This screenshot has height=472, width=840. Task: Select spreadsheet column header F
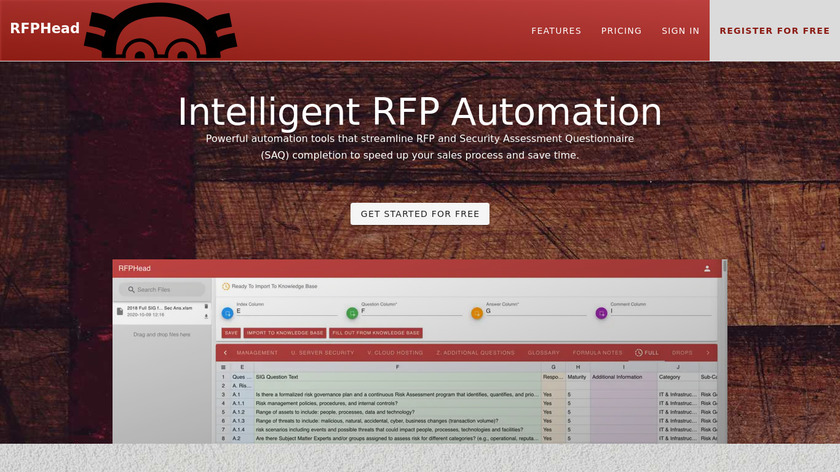coord(398,368)
